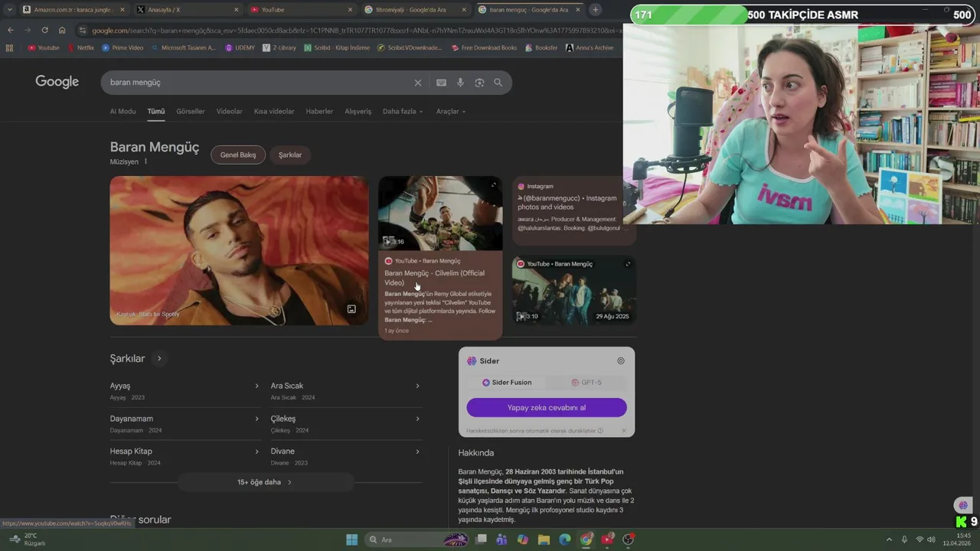Viewport: 980px width, 551px height.
Task: Select the Şarkılar chip
Action: click(x=290, y=155)
